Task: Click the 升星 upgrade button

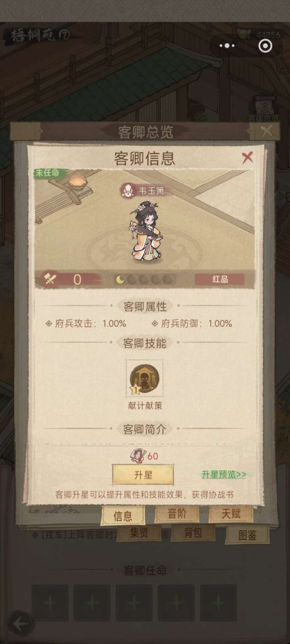Action: (143, 475)
